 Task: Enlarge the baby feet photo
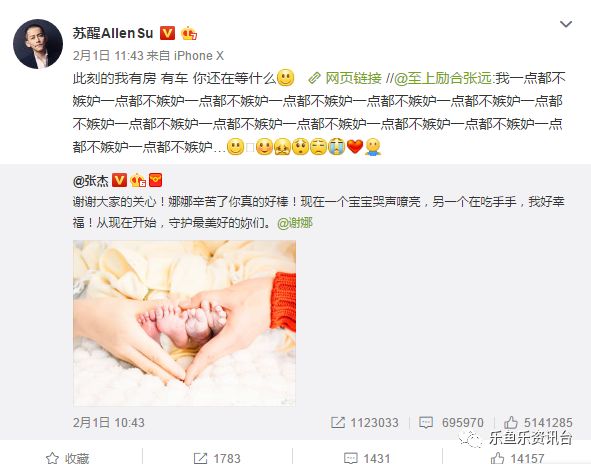pos(184,323)
